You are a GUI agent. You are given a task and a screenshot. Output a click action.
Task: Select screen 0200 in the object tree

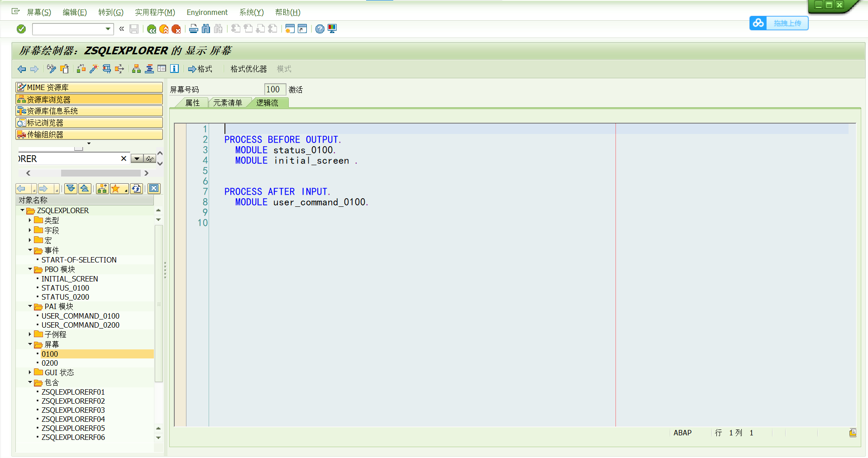49,363
